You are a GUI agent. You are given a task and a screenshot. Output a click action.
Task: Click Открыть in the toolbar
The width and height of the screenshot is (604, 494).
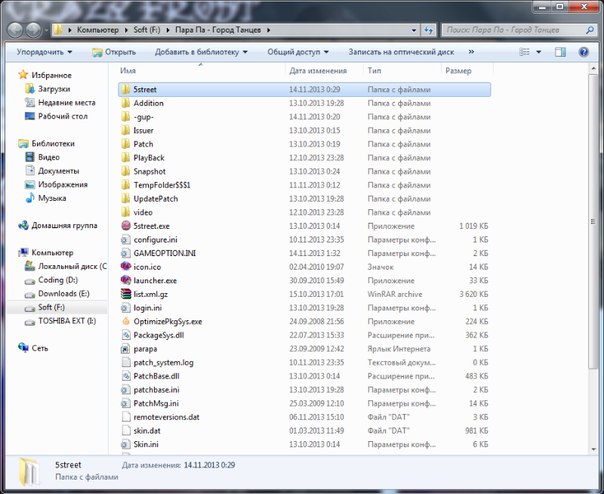pyautogui.click(x=114, y=52)
